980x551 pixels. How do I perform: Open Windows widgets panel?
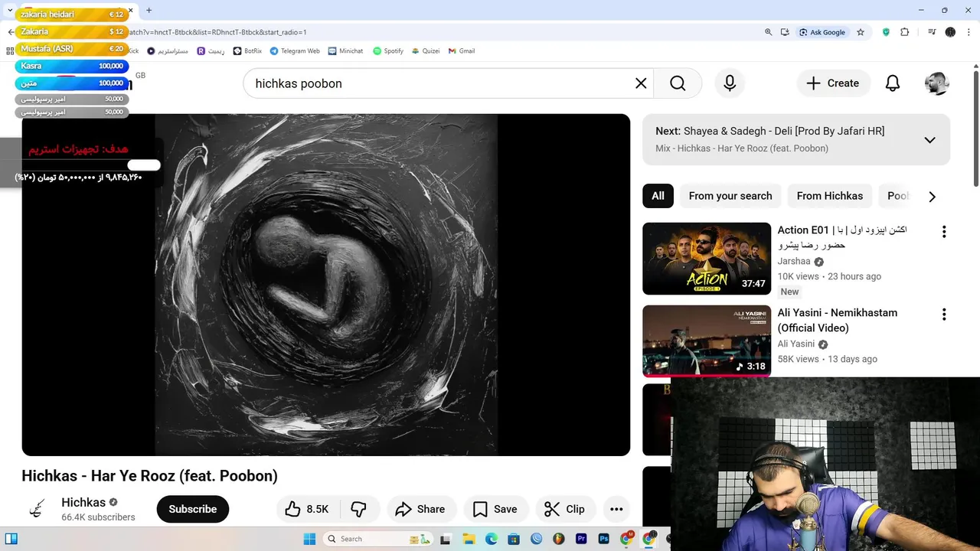(x=11, y=539)
